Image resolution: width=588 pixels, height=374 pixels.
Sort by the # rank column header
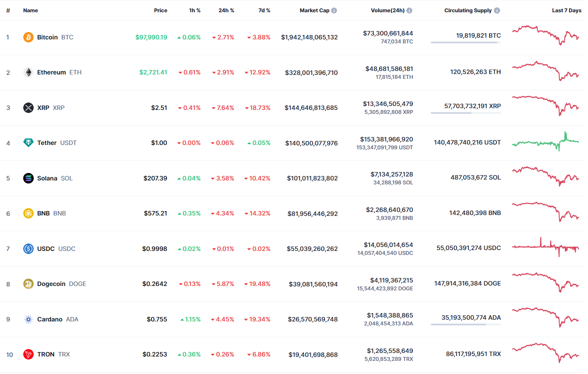[x=8, y=11]
